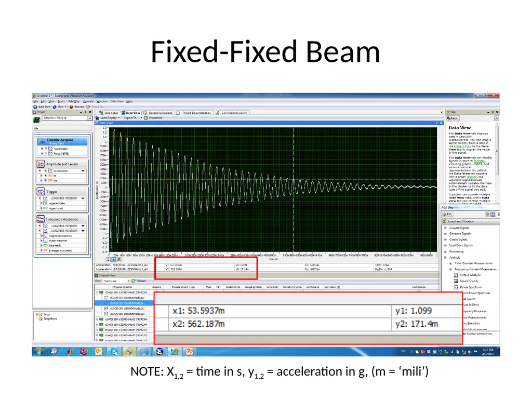Open the File menu
Screen dimensions: 532x399
pos(36,101)
